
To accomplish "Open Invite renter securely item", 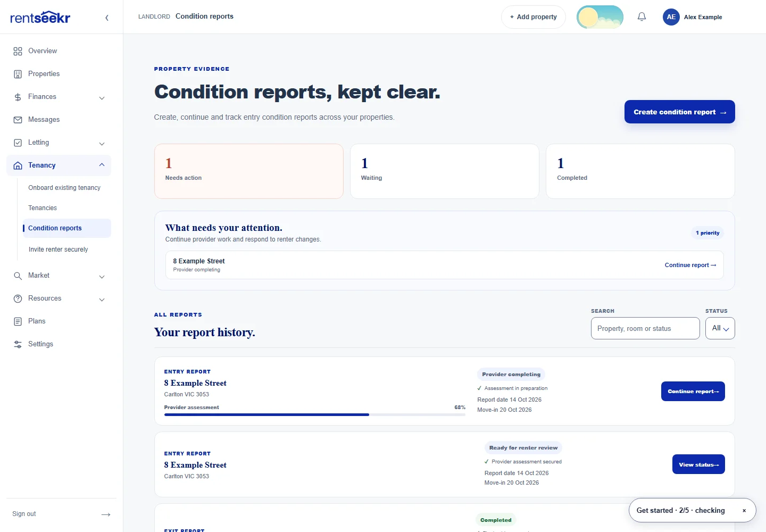I will coord(58,250).
